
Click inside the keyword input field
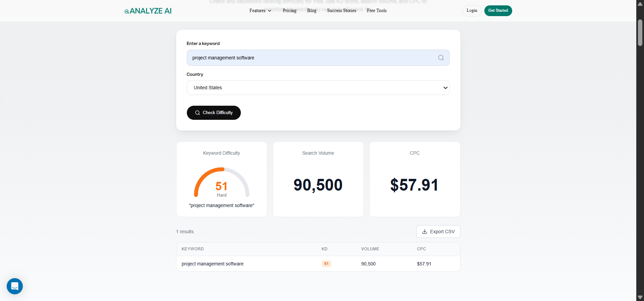[309, 58]
